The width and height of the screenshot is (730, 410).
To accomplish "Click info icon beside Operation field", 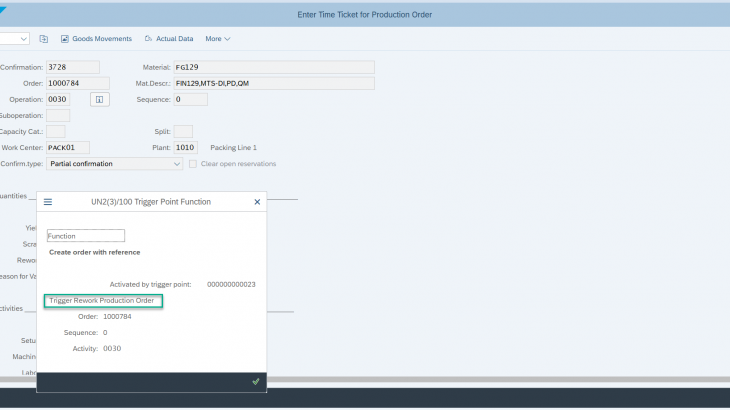I will click(x=99, y=99).
